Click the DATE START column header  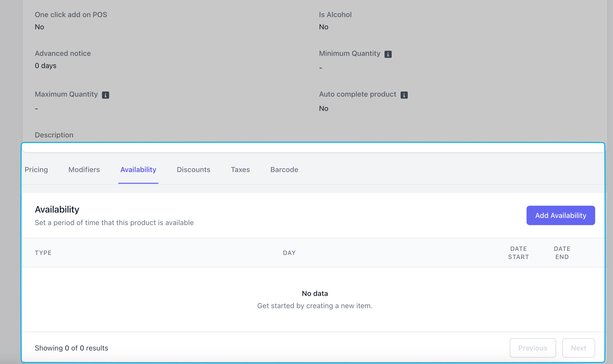click(x=518, y=253)
